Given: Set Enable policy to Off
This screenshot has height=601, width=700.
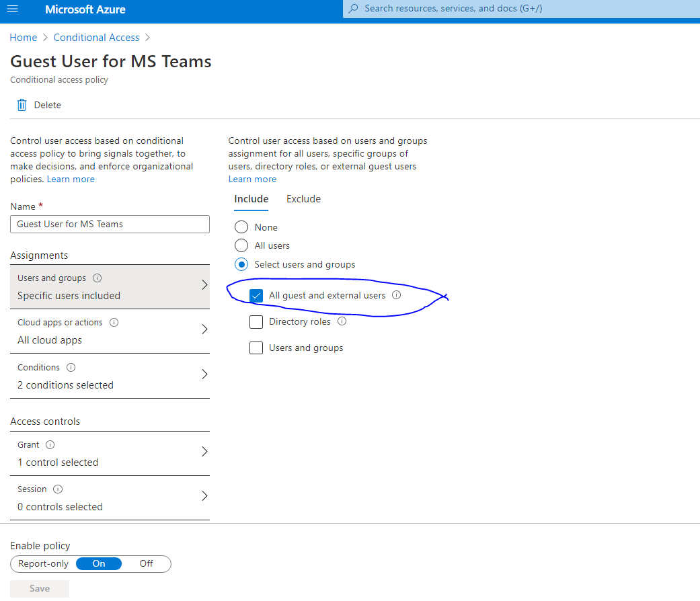Looking at the screenshot, I should coord(146,563).
